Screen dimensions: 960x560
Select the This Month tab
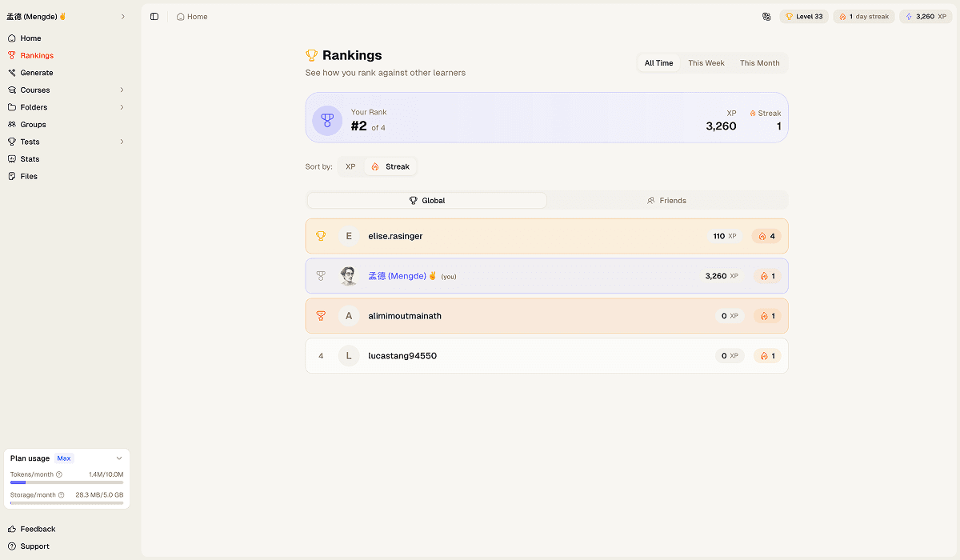tap(759, 62)
